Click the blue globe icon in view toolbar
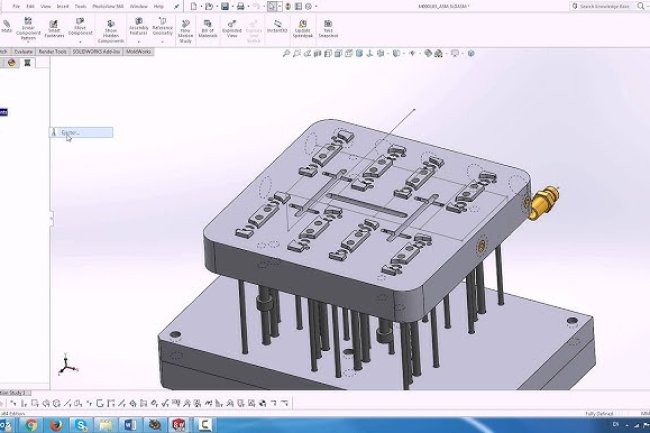 [x=471, y=53]
